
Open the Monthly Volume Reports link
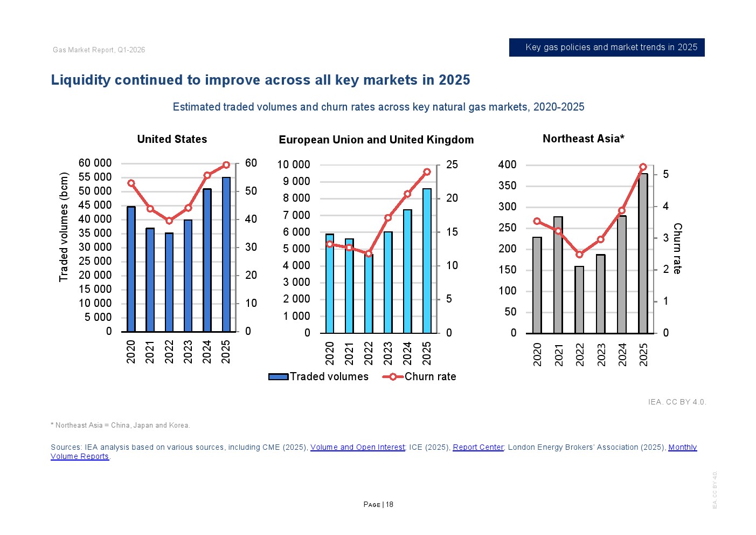(x=682, y=447)
